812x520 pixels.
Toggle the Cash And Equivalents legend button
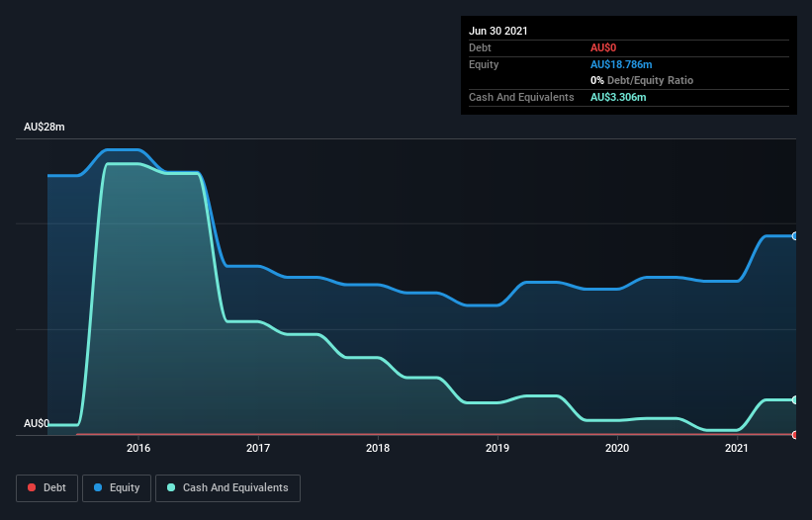(x=227, y=488)
